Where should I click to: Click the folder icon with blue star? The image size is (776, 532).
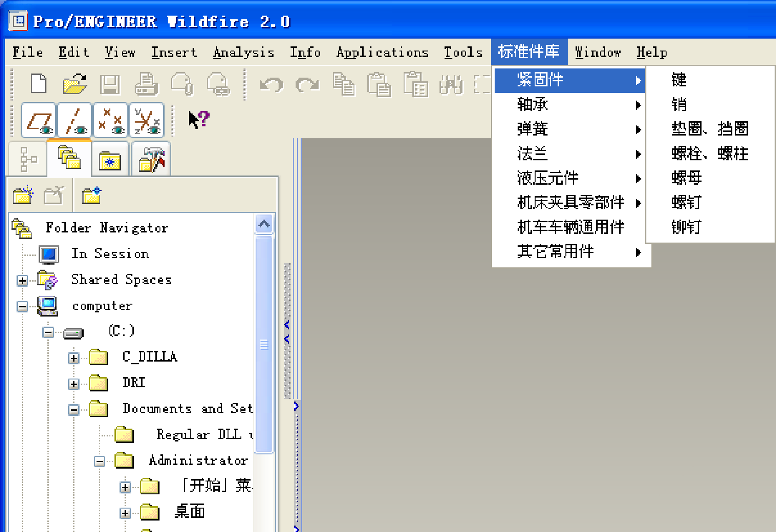pos(91,195)
